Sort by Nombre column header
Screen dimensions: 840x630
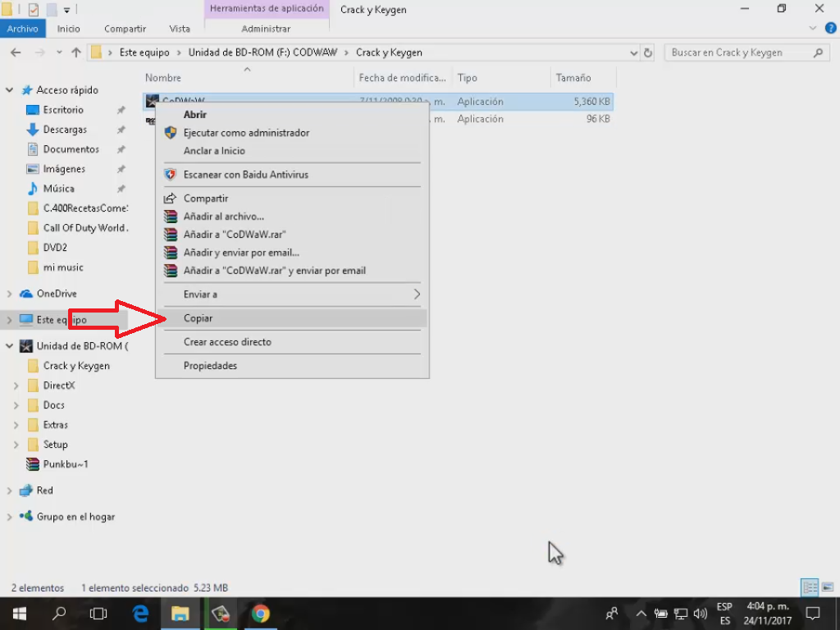click(x=163, y=78)
